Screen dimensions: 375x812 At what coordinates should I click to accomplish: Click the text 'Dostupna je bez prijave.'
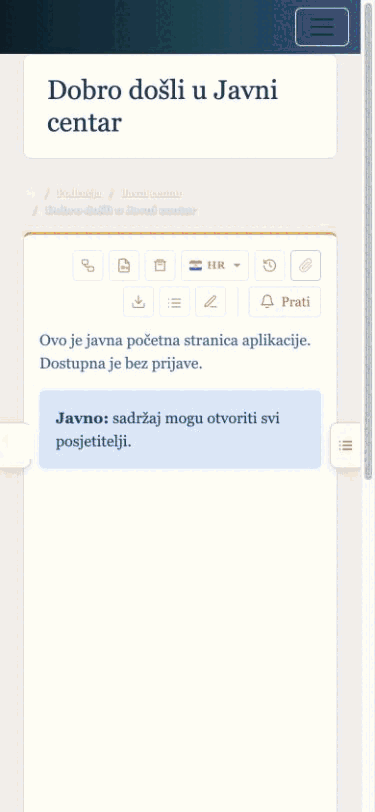[121, 364]
